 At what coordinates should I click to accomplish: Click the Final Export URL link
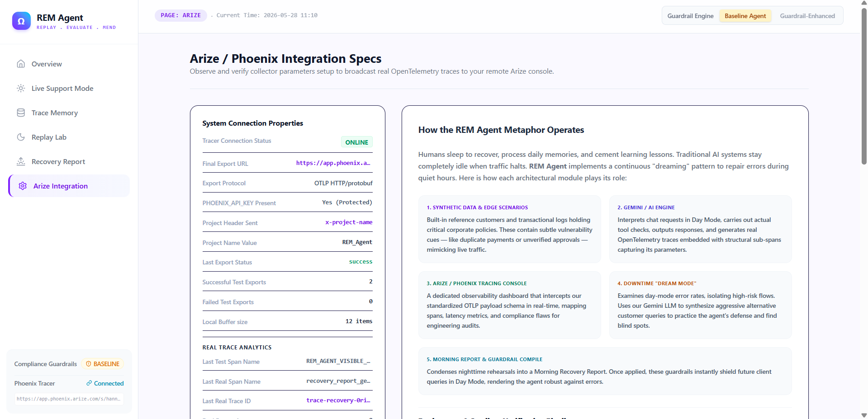pos(333,163)
